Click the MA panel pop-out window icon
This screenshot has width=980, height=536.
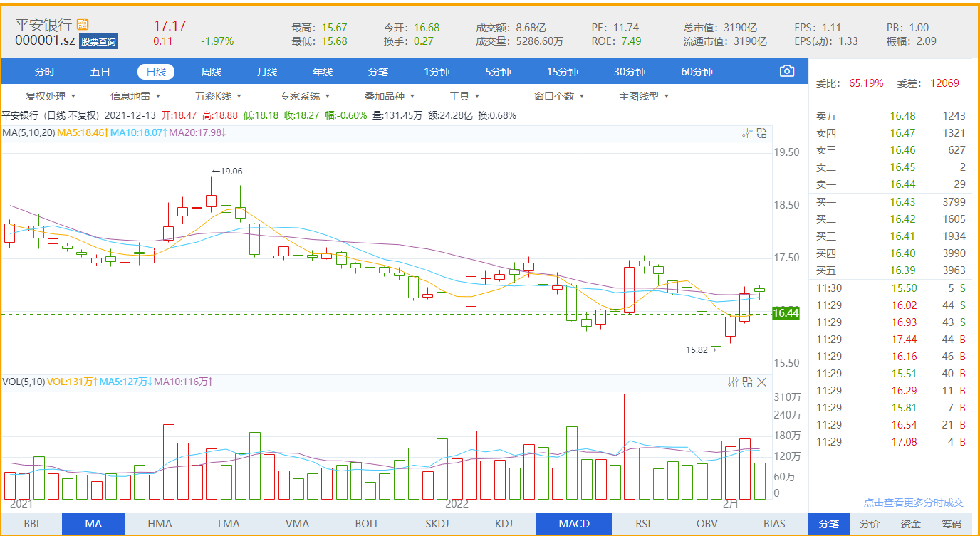click(x=761, y=133)
